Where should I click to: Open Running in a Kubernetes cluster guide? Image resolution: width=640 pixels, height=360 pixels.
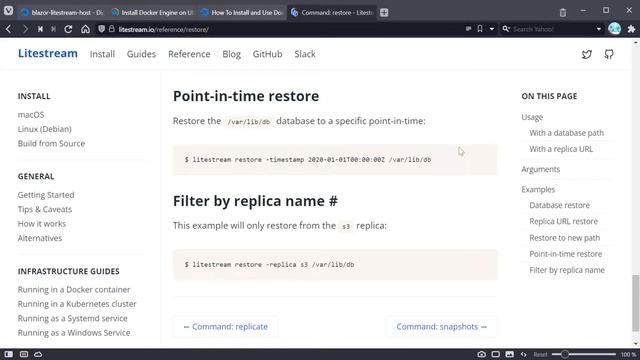coord(77,304)
